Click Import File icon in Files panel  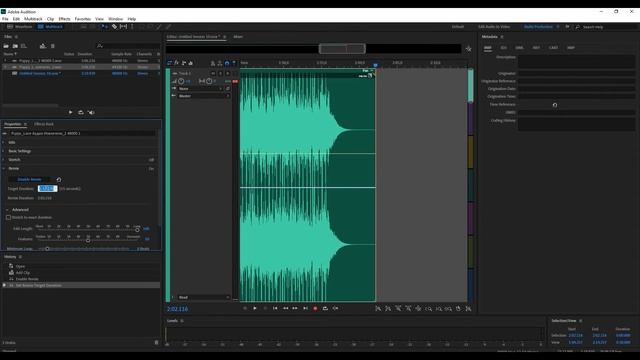[x=15, y=46]
